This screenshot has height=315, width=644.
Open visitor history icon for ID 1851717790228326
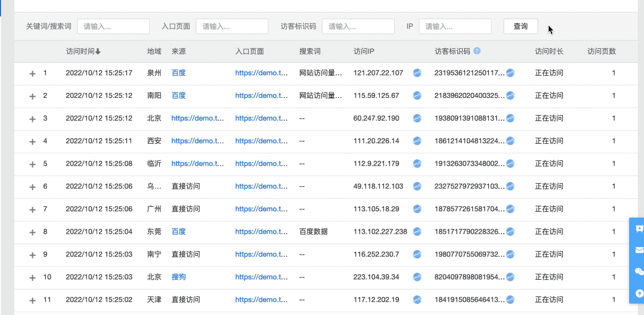(510, 231)
